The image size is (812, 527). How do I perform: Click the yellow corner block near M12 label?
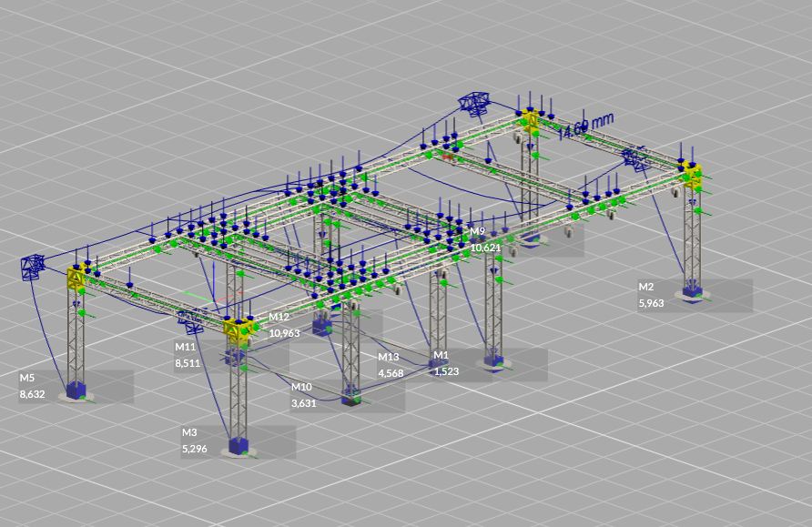click(238, 329)
